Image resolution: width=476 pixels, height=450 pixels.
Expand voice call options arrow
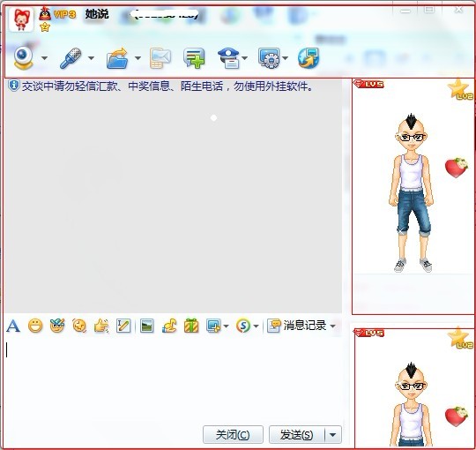[x=91, y=57]
